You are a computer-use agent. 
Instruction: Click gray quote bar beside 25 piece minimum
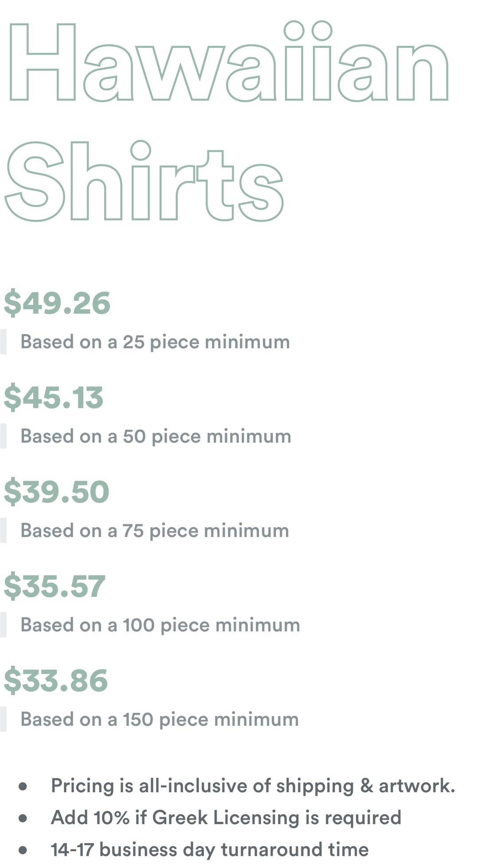point(3,342)
